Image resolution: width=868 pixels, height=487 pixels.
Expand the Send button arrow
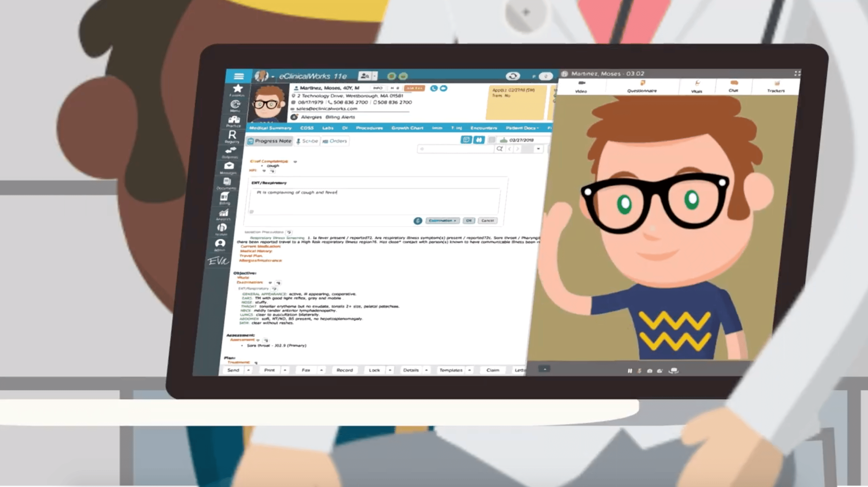click(248, 370)
